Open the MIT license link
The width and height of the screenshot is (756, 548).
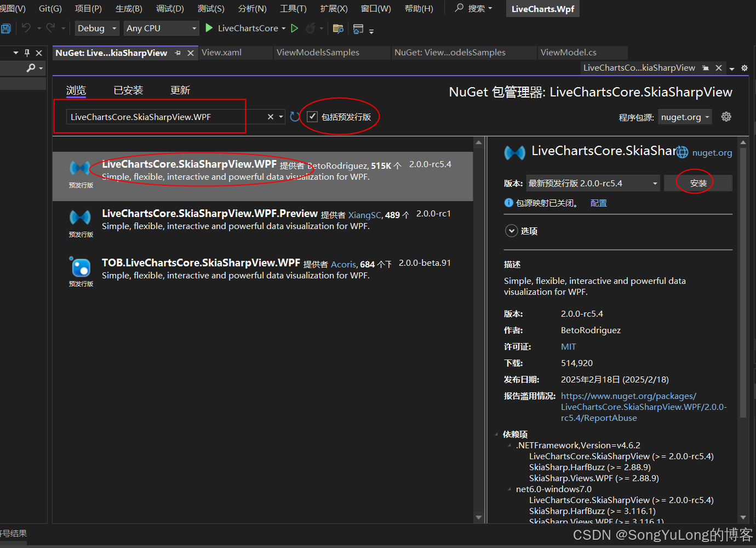tap(568, 346)
